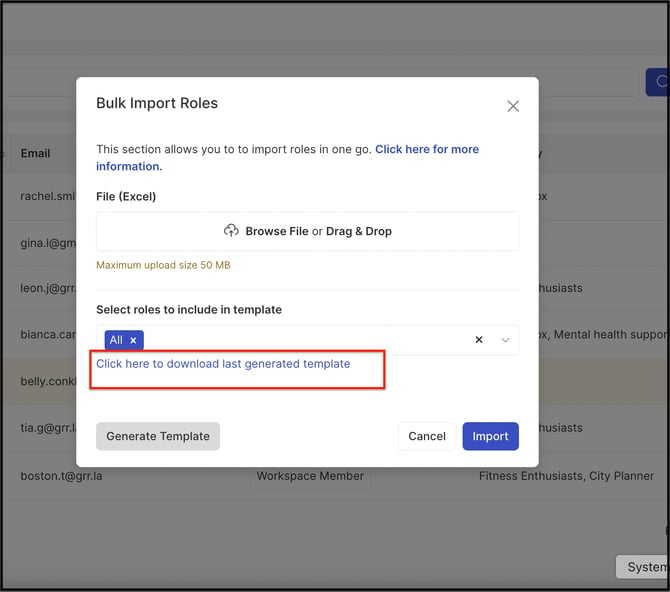Close the Bulk Import Roles dialog

point(513,106)
